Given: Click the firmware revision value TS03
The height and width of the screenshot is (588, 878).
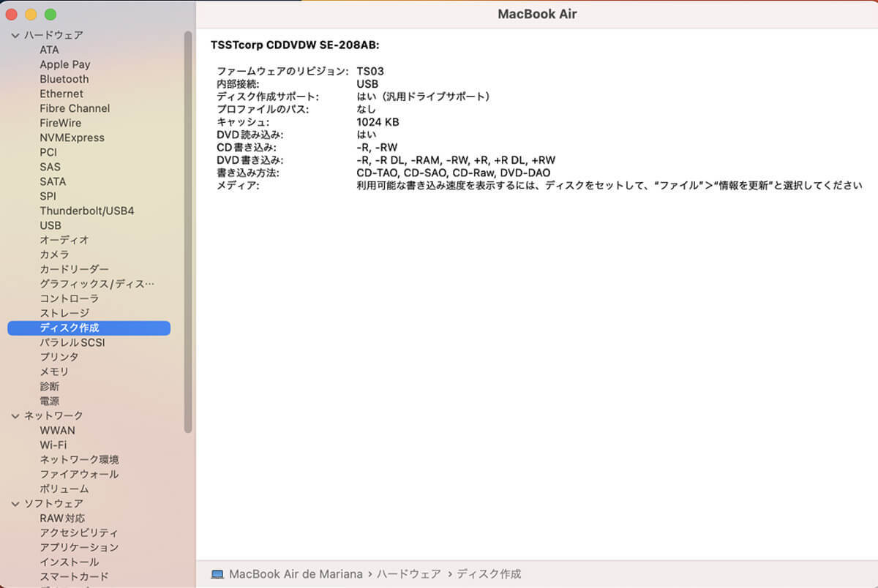Looking at the screenshot, I should (370, 72).
